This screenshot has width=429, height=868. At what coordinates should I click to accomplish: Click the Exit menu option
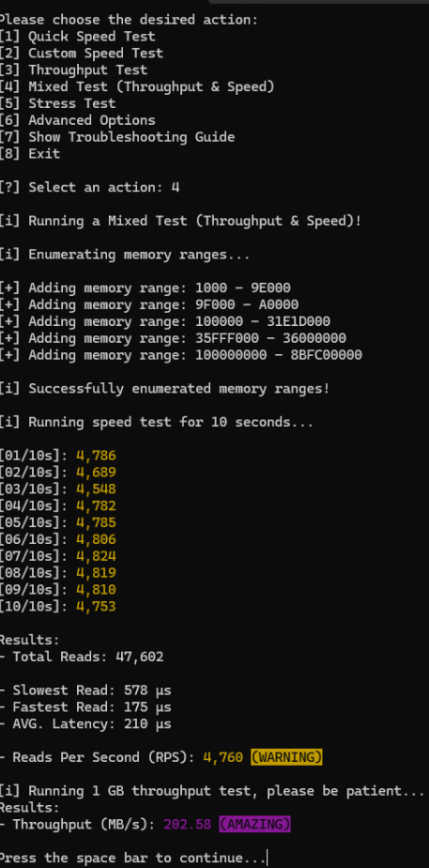click(x=30, y=153)
